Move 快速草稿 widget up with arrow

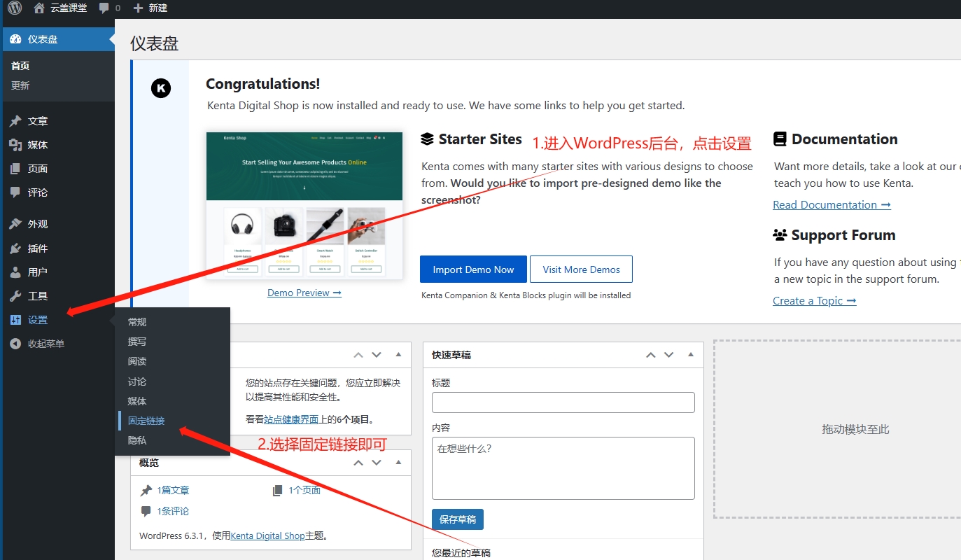651,355
